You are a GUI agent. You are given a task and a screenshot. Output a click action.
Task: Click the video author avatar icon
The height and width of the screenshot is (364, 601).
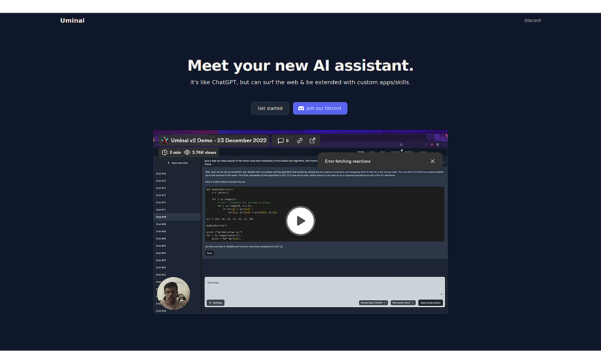[x=165, y=140]
